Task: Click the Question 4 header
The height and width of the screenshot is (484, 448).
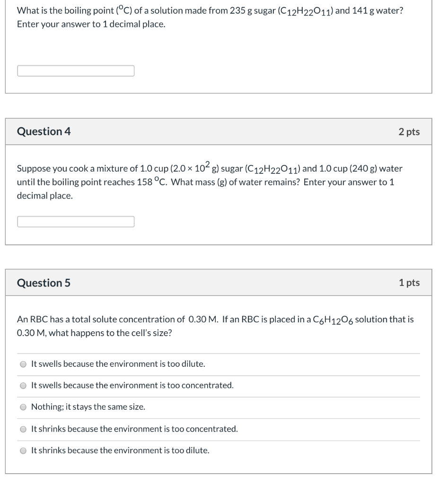Action: pos(44,132)
